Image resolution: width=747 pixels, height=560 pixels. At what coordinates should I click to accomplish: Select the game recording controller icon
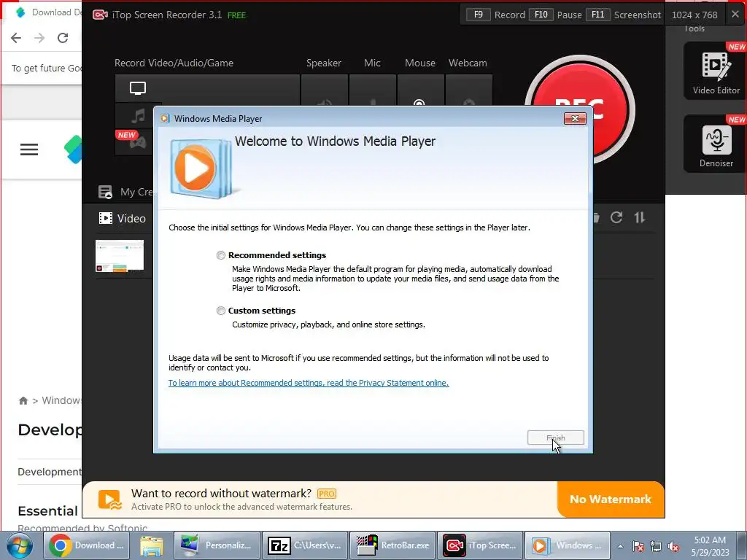[x=138, y=142]
